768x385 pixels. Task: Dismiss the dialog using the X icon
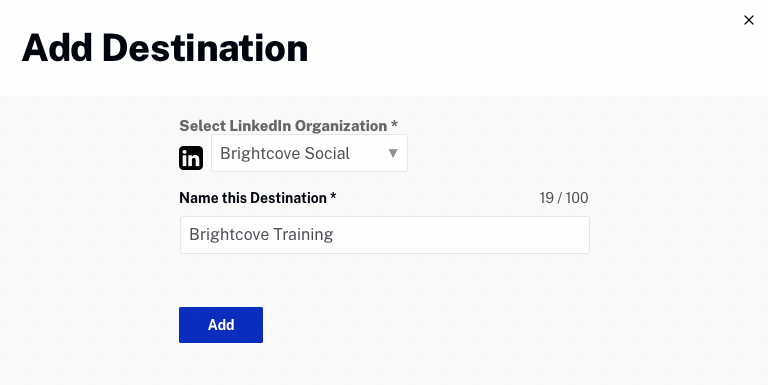pos(748,20)
